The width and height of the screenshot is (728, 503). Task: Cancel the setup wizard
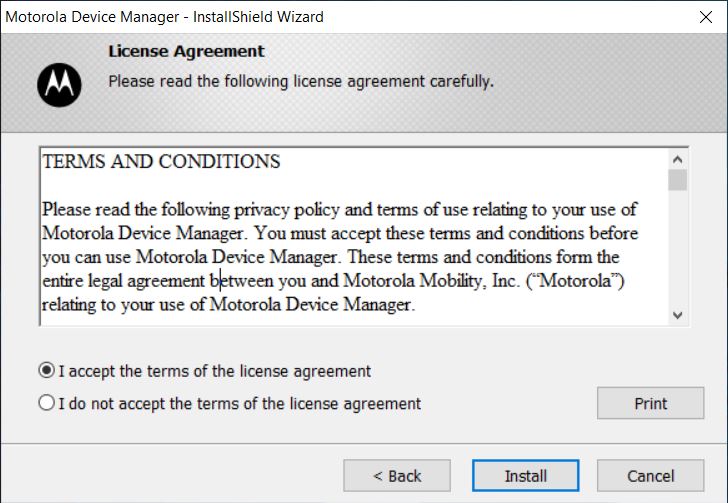pos(650,476)
